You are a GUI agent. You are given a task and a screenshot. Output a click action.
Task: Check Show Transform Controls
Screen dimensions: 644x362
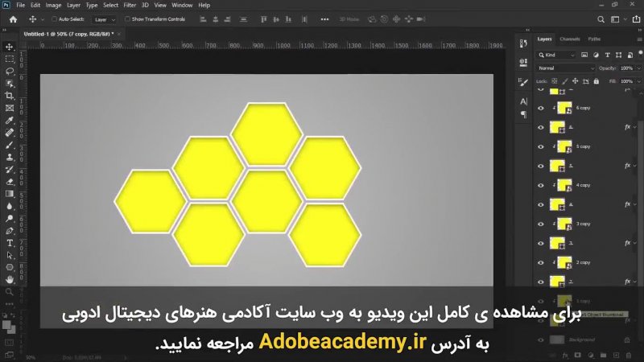click(128, 19)
